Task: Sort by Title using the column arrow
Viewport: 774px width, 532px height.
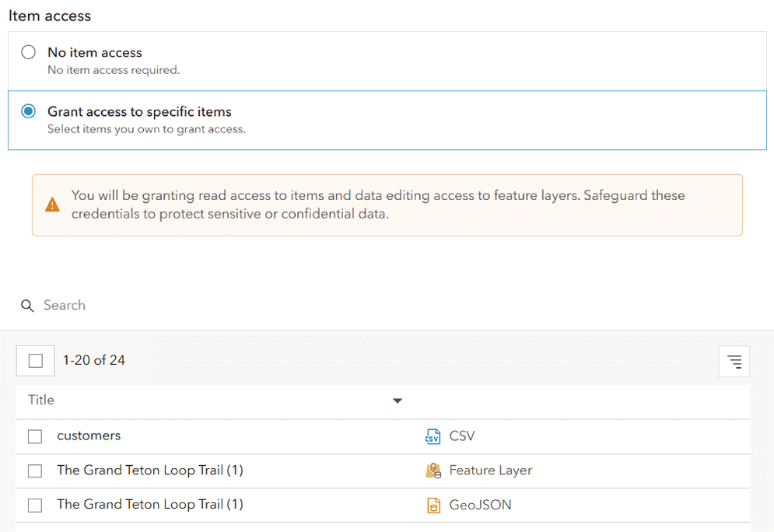Action: [398, 401]
